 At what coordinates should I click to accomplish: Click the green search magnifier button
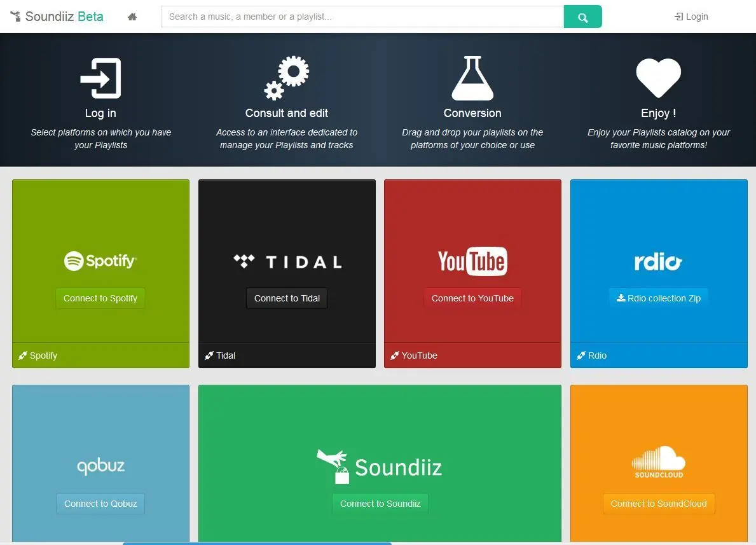pyautogui.click(x=582, y=17)
